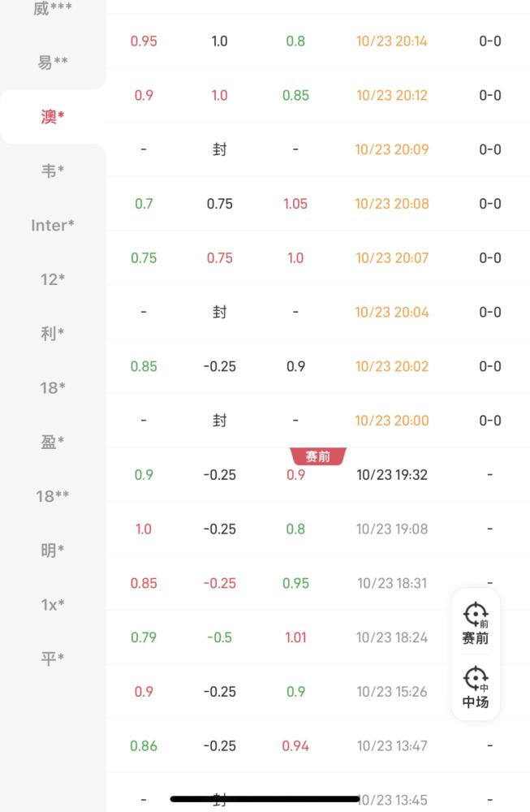Switch to bookmaker 易** tab
The height and width of the screenshot is (812, 530).
[53, 63]
